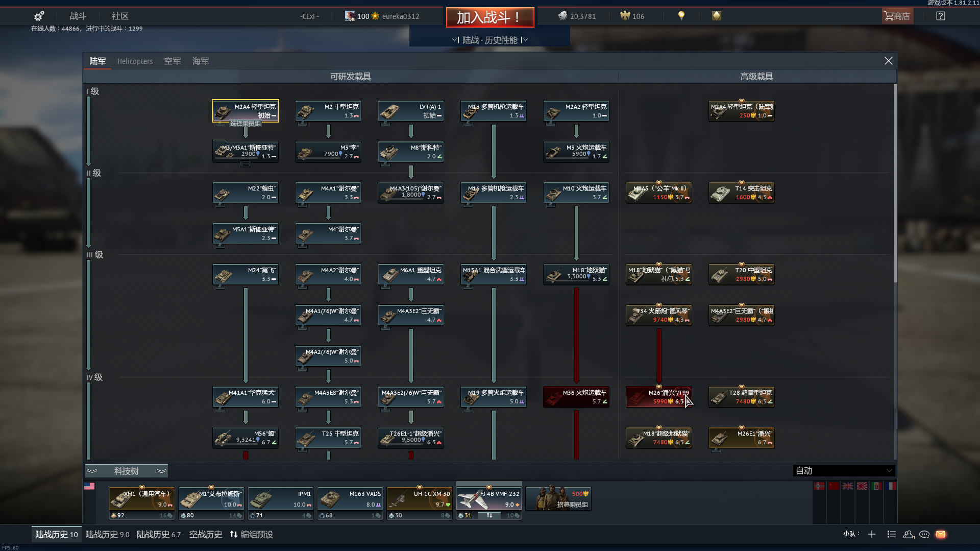980x551 pixels.
Task: Click the 加入战斗 join battle button
Action: point(490,17)
